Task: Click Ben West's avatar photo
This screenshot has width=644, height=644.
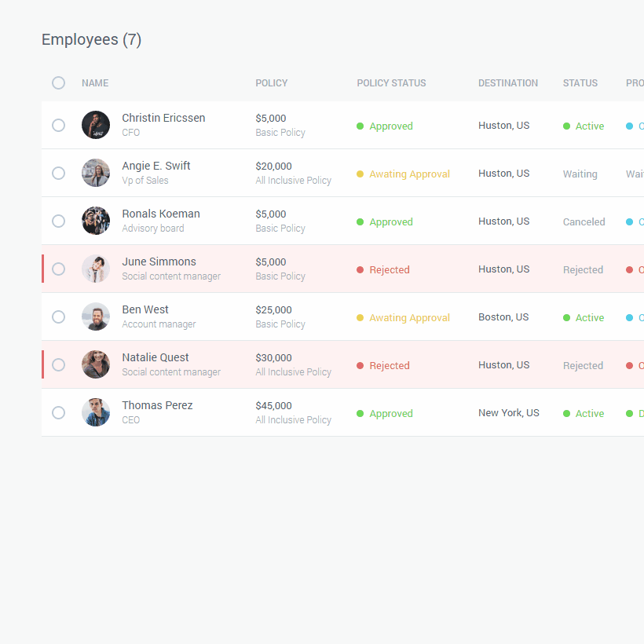Action: [x=96, y=317]
